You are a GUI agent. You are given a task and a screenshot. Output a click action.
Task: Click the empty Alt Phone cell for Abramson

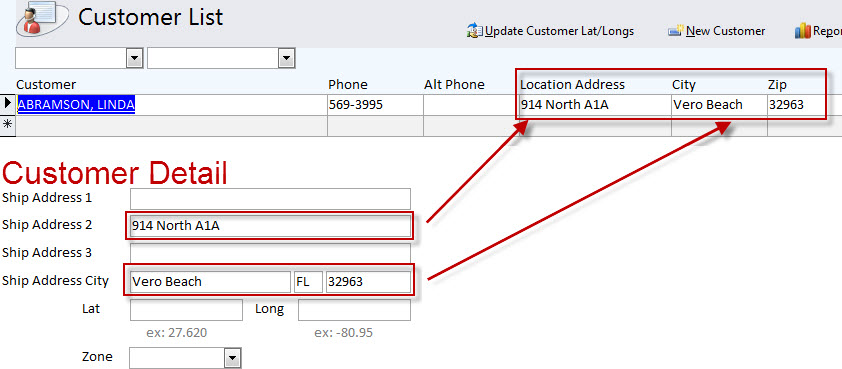tap(471, 105)
